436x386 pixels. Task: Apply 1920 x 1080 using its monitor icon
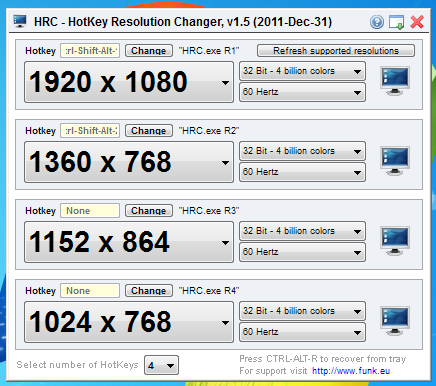pos(395,81)
